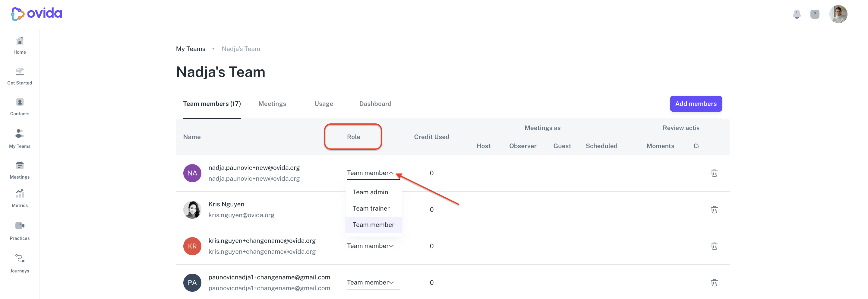868x299 pixels.
Task: Click the NA avatar circle
Action: pos(192,173)
